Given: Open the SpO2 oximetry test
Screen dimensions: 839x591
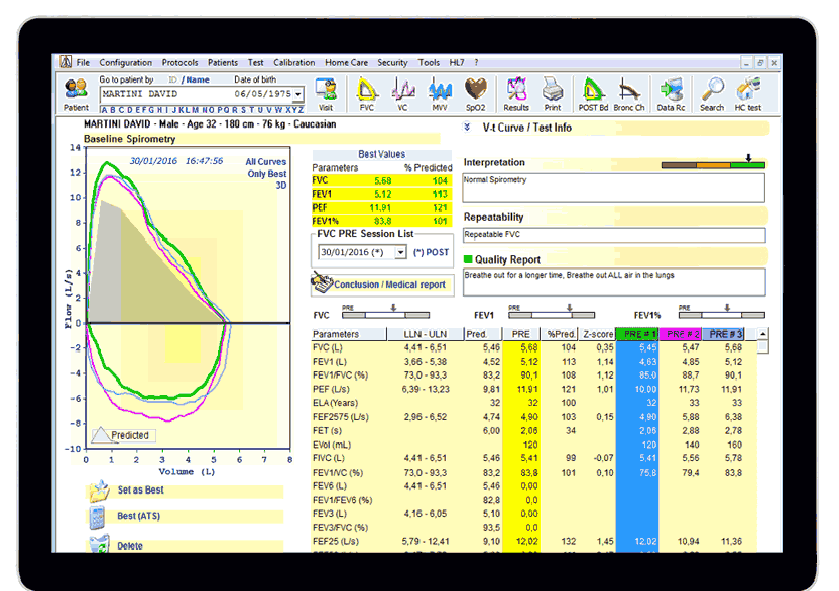Looking at the screenshot, I should tap(476, 92).
